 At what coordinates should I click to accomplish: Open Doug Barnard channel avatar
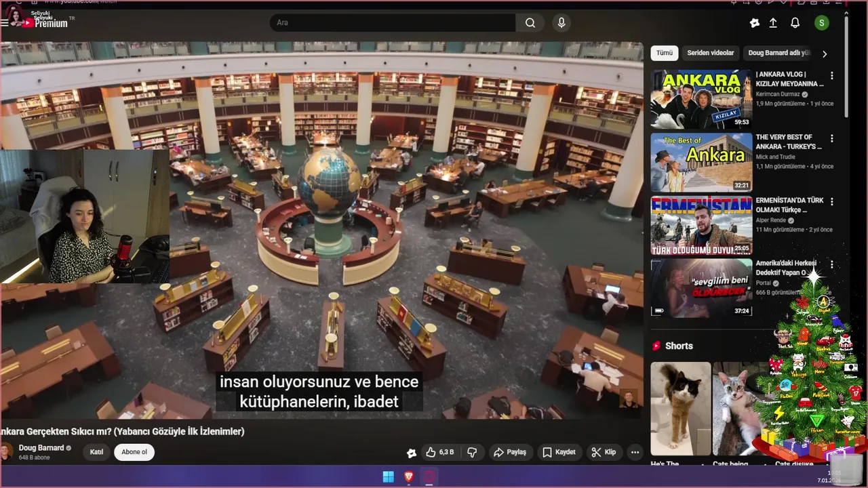(6, 452)
